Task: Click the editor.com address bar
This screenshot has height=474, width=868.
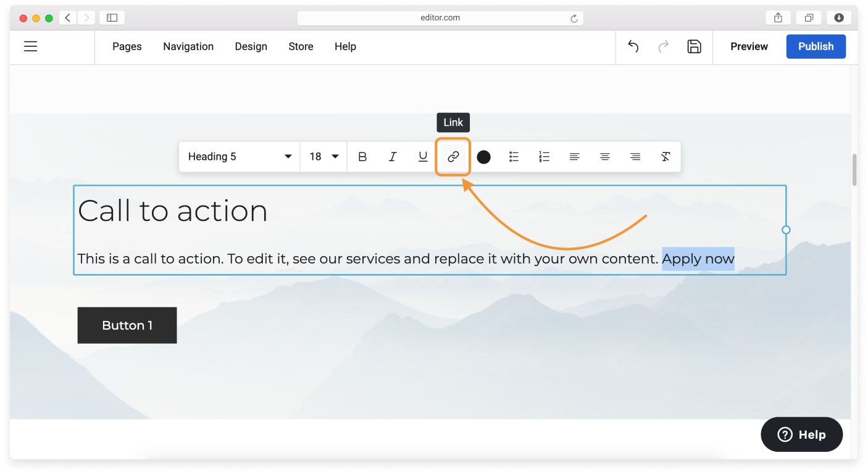Action: click(x=440, y=18)
